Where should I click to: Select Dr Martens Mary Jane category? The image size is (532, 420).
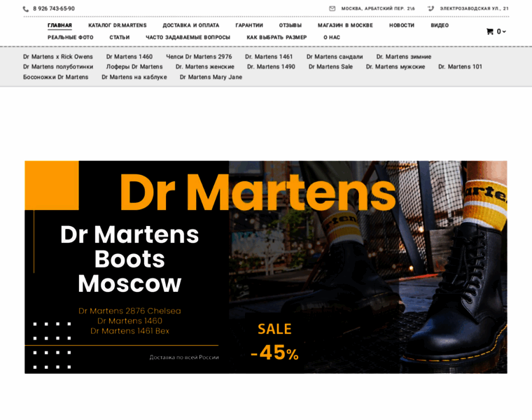click(211, 77)
